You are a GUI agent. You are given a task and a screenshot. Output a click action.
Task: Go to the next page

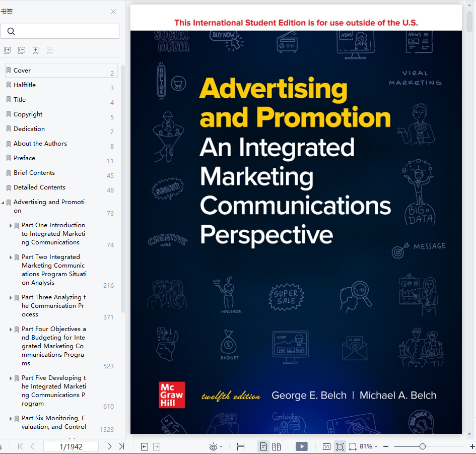[x=110, y=446]
